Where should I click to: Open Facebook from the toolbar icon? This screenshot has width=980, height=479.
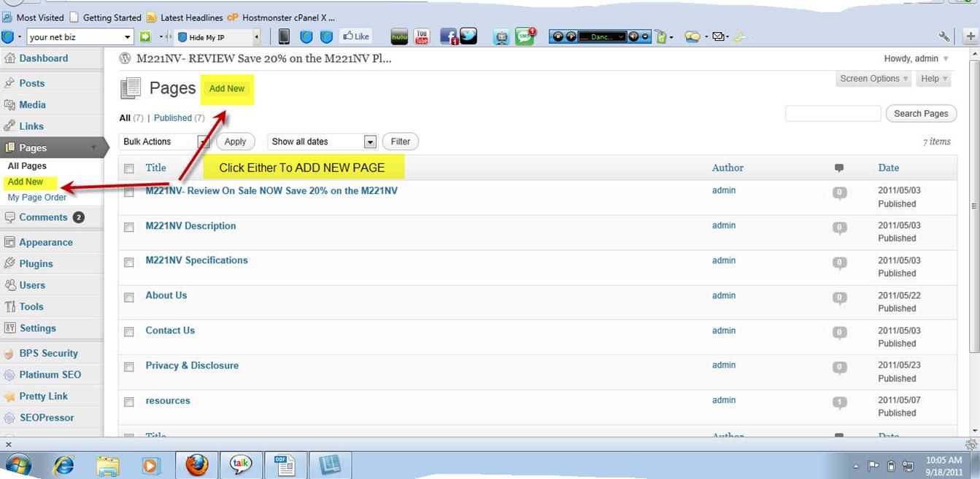coord(448,36)
